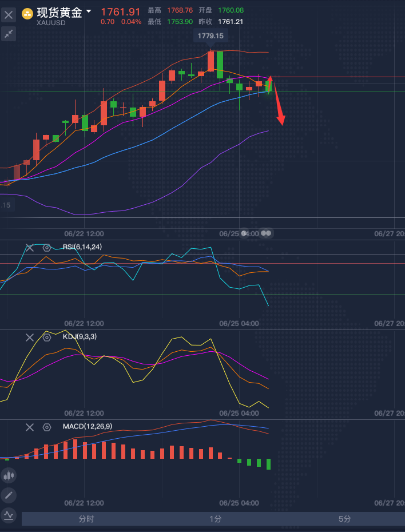
Task: Click the 最低 value 1753.90
Action: 180,22
